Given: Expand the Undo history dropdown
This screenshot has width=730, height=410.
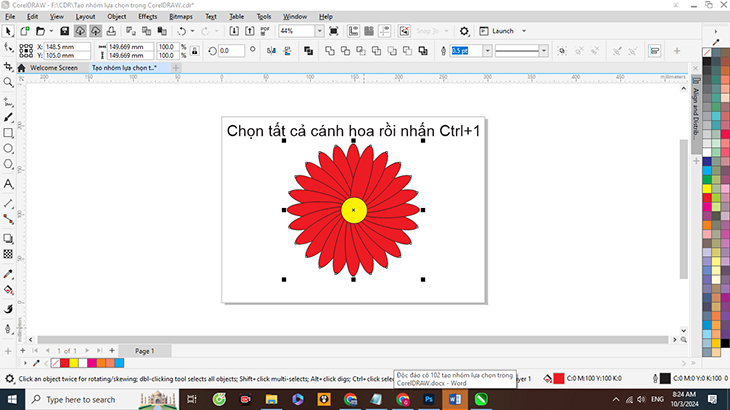Looking at the screenshot, I should tap(193, 31).
